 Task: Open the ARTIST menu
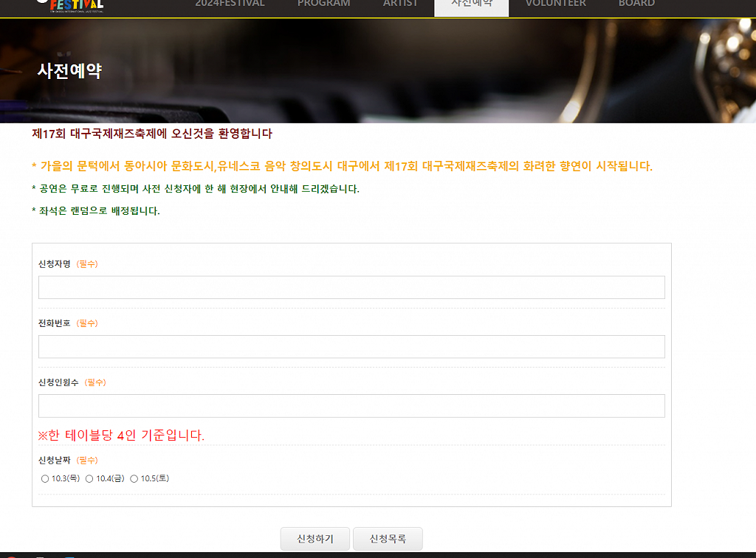(400, 4)
